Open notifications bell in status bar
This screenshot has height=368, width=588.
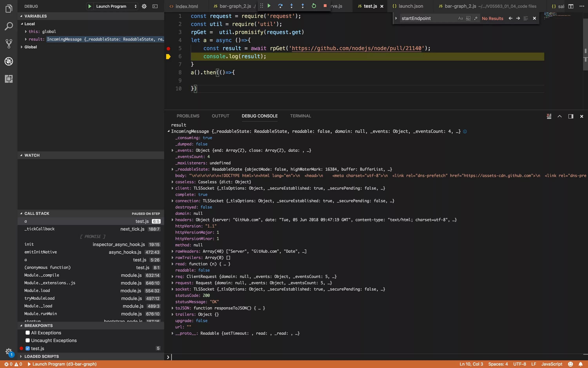click(x=581, y=364)
